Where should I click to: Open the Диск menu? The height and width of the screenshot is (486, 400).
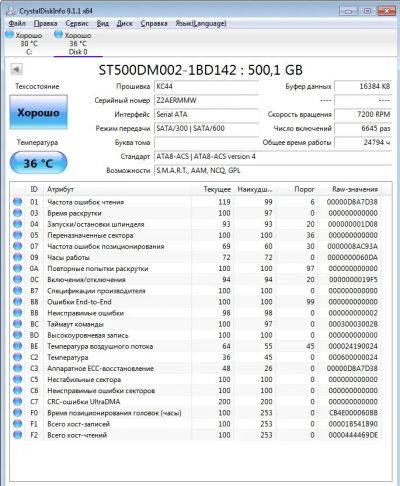coord(125,23)
